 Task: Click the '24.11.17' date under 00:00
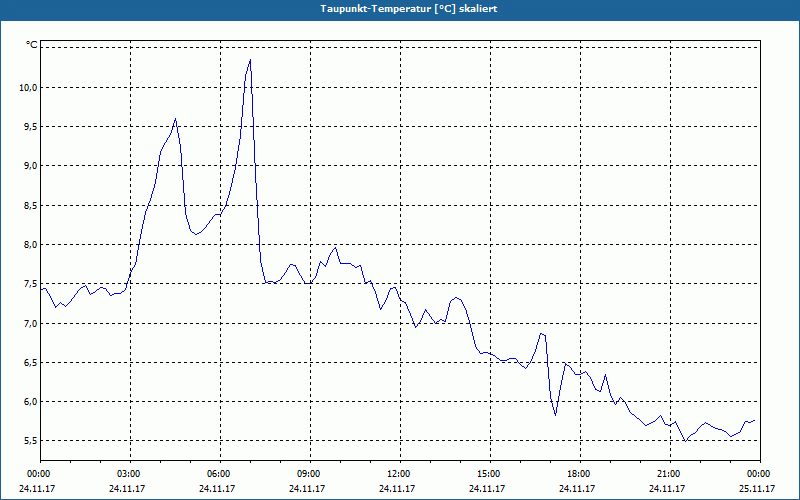37,489
